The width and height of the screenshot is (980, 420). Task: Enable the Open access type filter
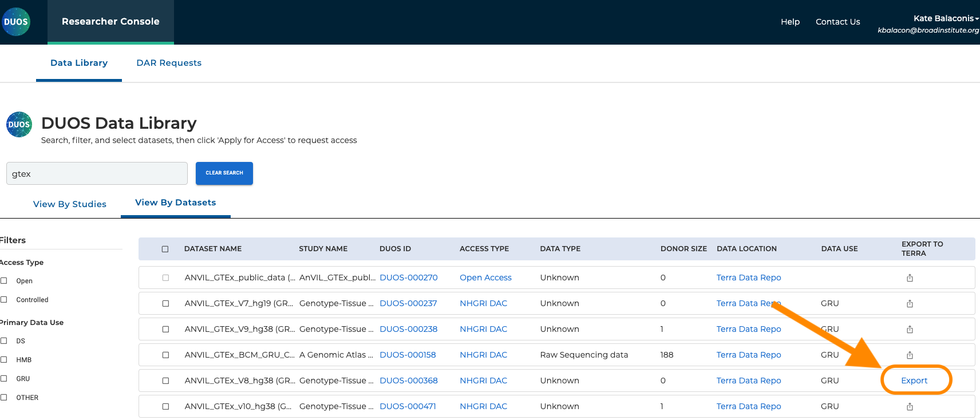(x=4, y=280)
